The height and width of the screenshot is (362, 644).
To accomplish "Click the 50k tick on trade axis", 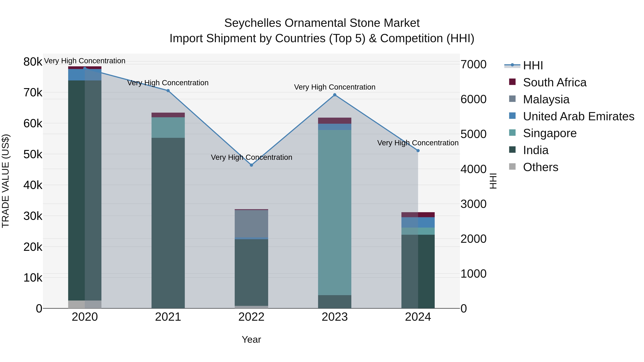I will [x=33, y=154].
